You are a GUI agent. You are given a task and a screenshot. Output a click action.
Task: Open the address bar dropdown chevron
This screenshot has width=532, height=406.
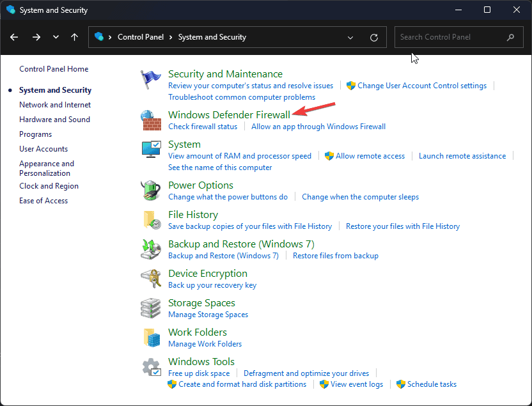(x=350, y=37)
